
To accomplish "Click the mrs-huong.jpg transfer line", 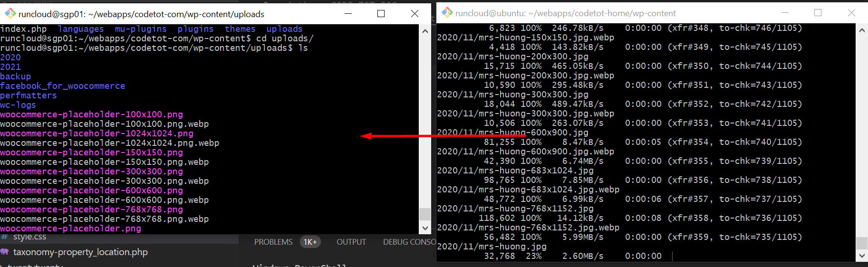I will point(492,247).
